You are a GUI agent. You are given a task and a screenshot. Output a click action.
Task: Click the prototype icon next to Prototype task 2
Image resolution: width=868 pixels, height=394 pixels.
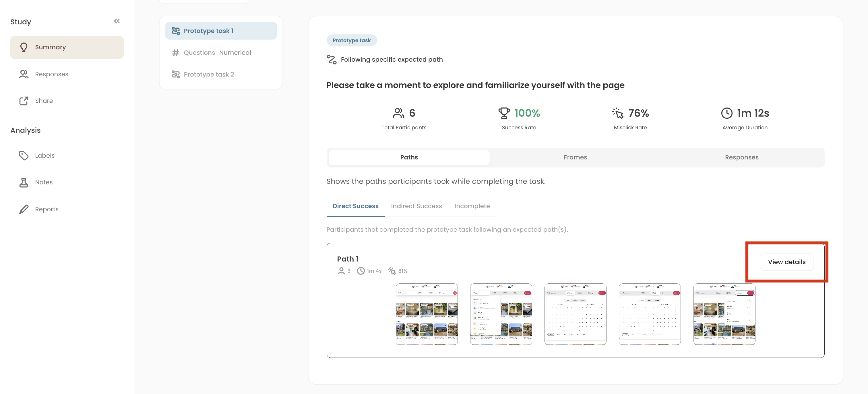176,74
